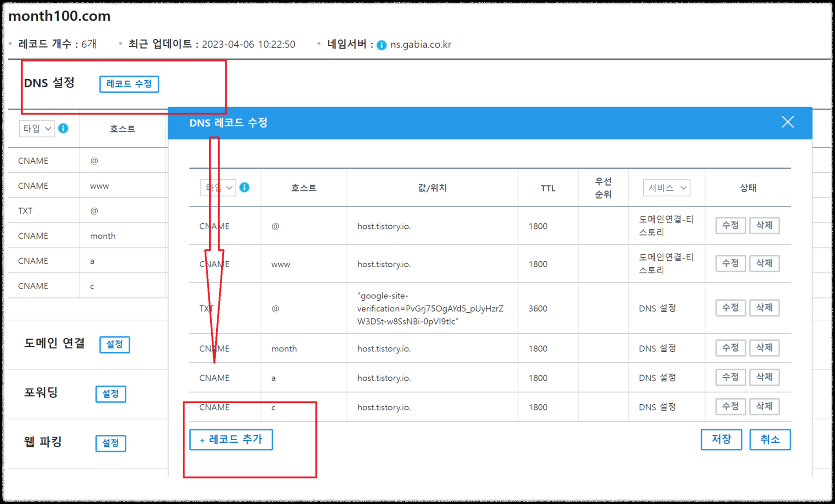Click + 레코드 추가 button
The height and width of the screenshot is (504, 835).
coord(231,439)
